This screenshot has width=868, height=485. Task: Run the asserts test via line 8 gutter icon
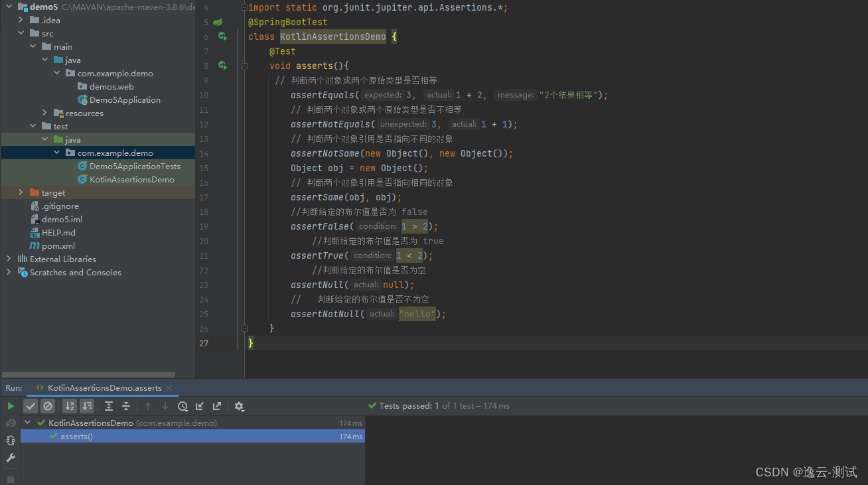click(222, 65)
